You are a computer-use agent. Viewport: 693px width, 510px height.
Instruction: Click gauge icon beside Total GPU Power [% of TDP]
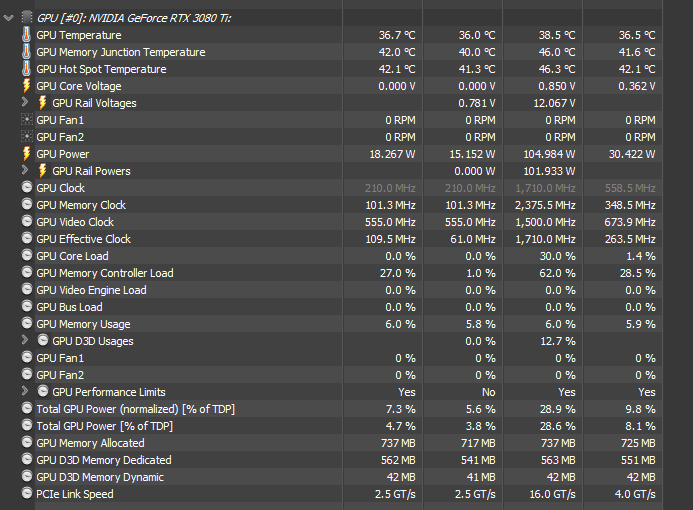(x=27, y=425)
